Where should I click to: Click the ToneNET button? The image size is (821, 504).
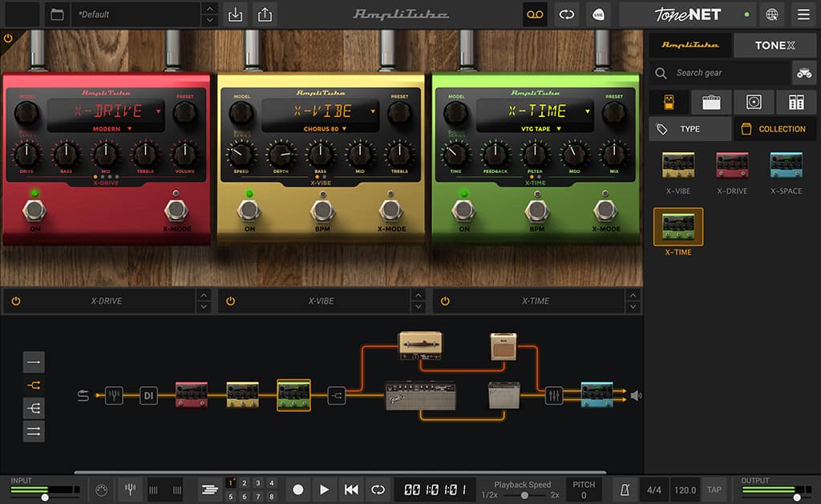point(688,14)
